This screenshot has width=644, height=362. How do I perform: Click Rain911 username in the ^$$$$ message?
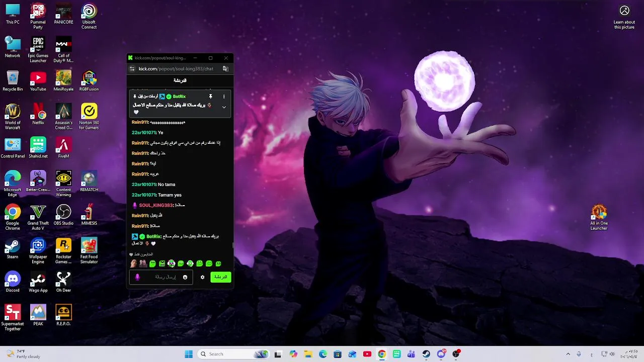(x=140, y=122)
